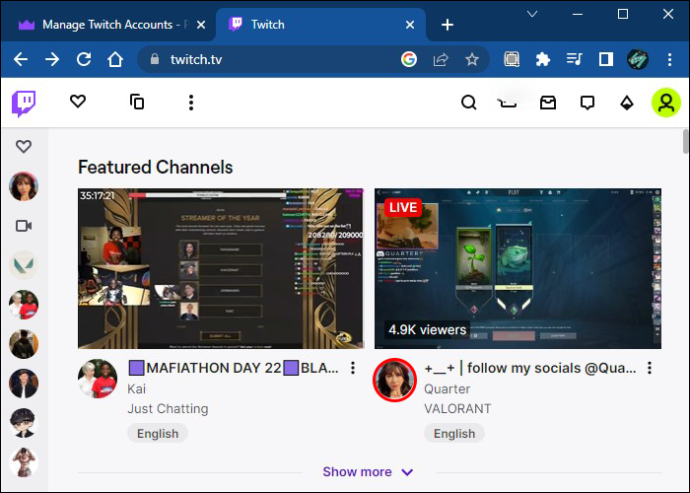Open Following via top heart icon
The image size is (690, 493).
(x=78, y=102)
